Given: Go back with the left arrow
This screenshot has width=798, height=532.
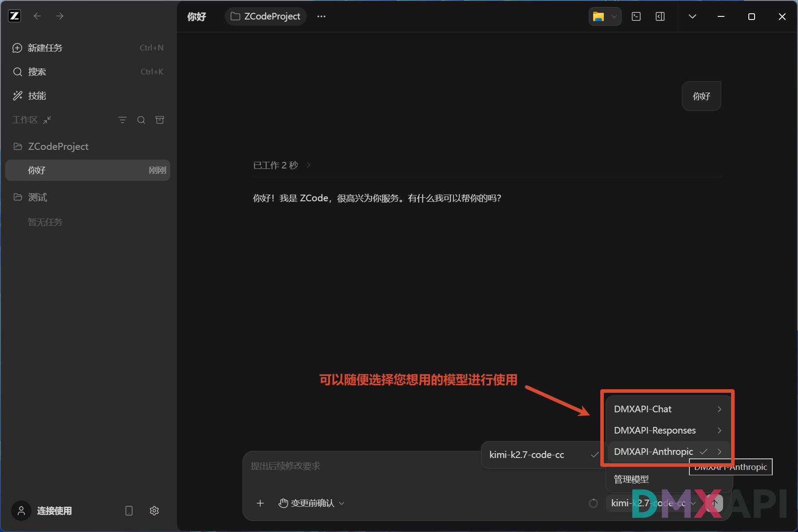Looking at the screenshot, I should (x=37, y=16).
